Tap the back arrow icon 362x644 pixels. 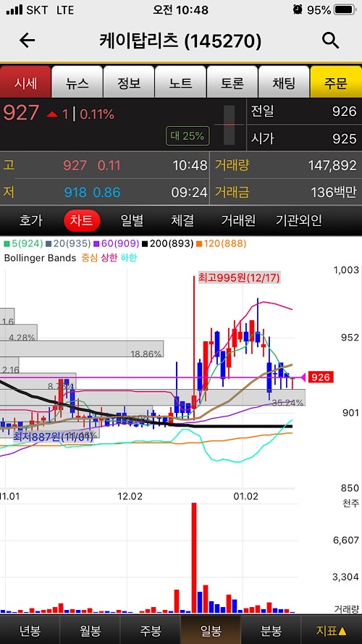[27, 41]
